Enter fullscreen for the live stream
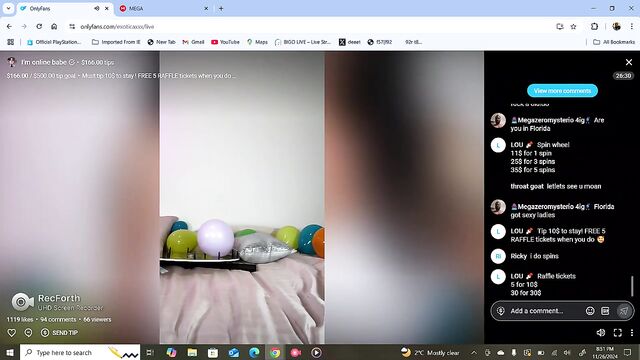 coord(618,333)
